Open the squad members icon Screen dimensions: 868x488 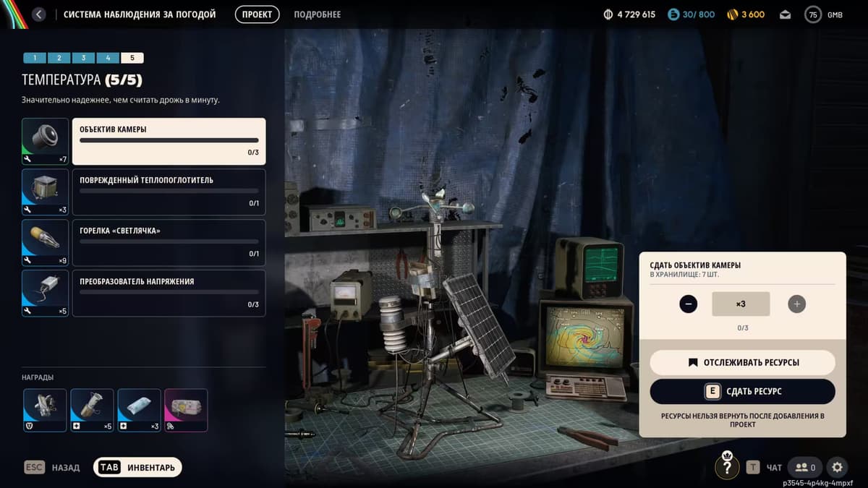pyautogui.click(x=806, y=467)
